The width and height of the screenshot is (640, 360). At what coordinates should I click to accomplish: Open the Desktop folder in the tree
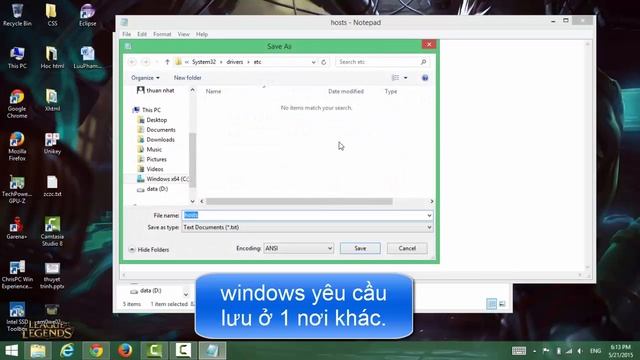pyautogui.click(x=152, y=120)
